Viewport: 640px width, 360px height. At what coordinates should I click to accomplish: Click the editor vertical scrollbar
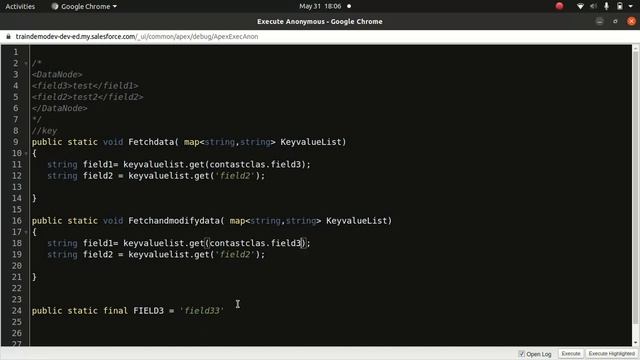click(x=636, y=188)
